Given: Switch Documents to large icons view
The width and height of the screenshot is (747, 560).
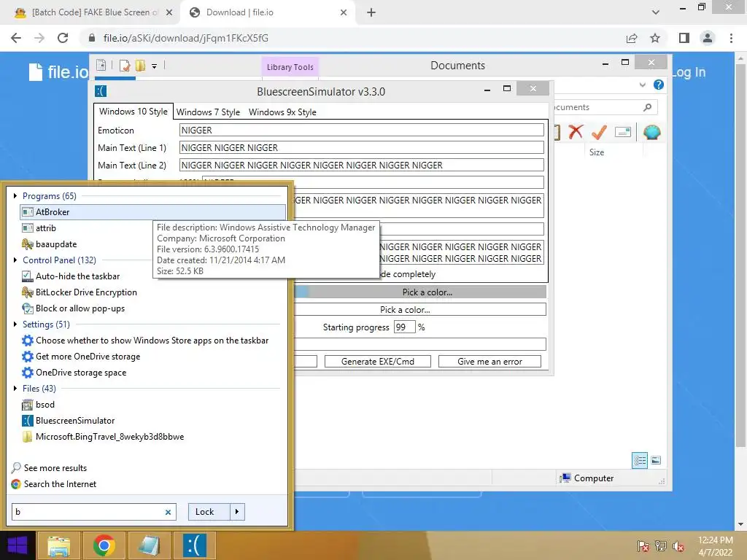Looking at the screenshot, I should pyautogui.click(x=656, y=460).
